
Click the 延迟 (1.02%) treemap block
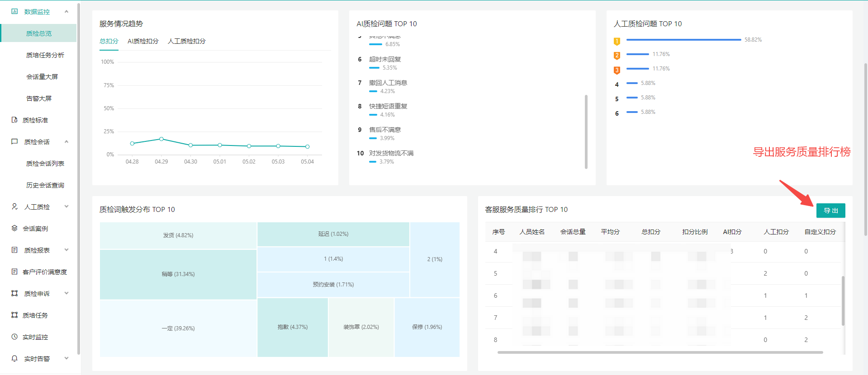(333, 234)
